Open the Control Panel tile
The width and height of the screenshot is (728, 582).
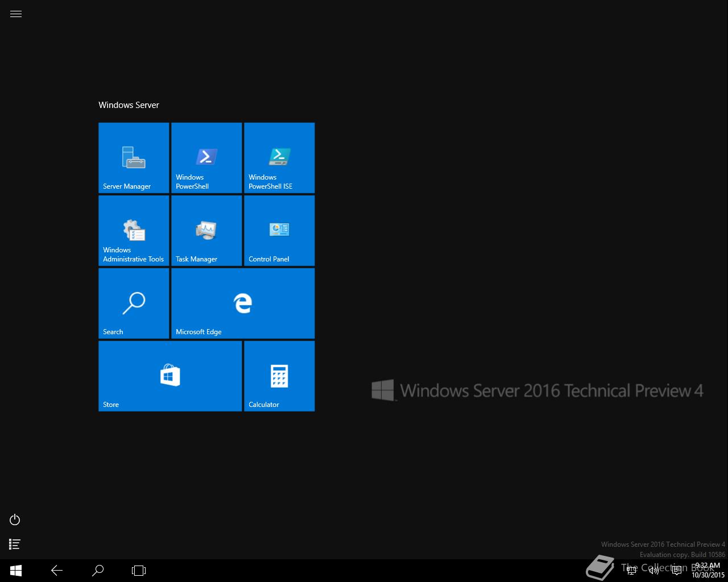pos(279,230)
